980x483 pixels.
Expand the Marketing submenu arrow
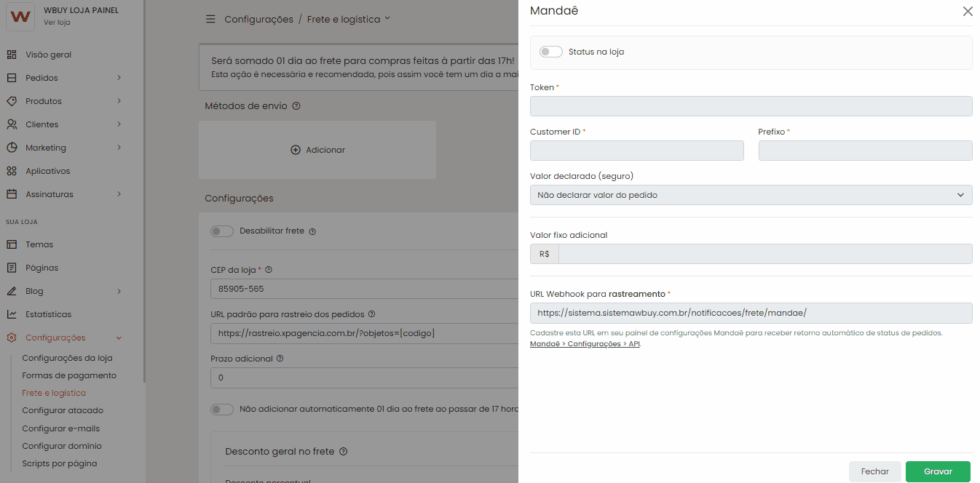[x=119, y=148]
